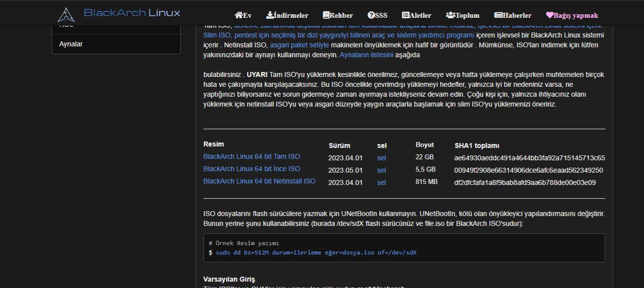Click version 2023.05.01 in the table

click(x=345, y=170)
